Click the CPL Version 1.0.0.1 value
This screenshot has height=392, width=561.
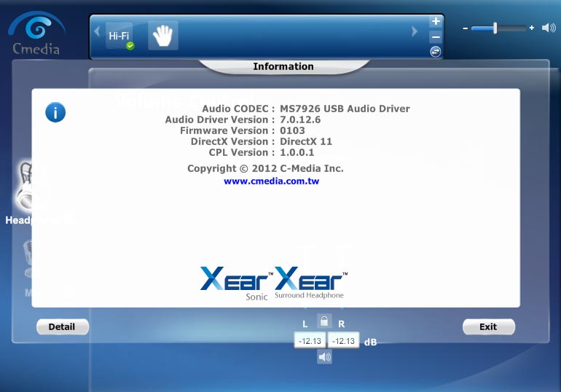click(x=297, y=152)
